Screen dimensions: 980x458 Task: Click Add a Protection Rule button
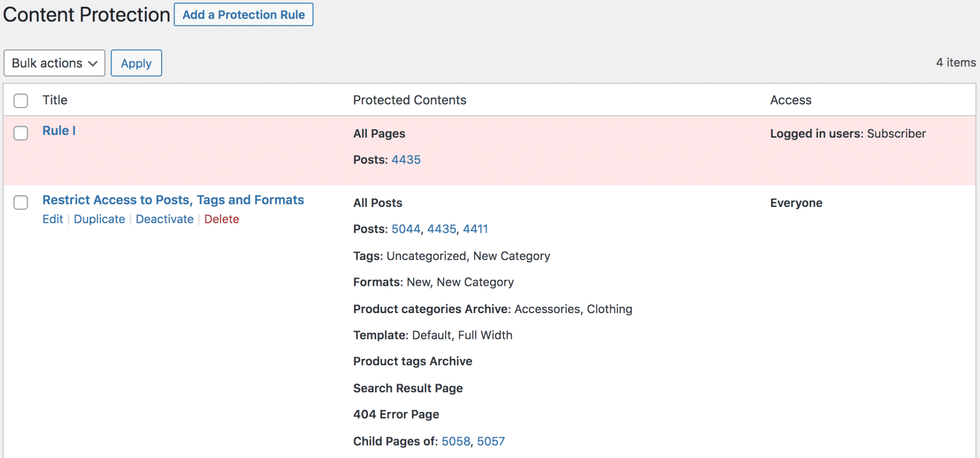244,15
